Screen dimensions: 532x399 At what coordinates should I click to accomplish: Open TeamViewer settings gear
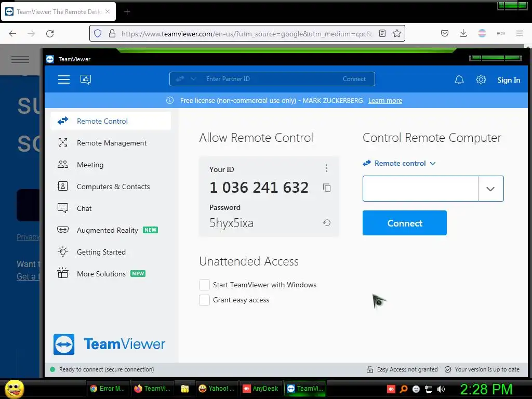point(481,79)
